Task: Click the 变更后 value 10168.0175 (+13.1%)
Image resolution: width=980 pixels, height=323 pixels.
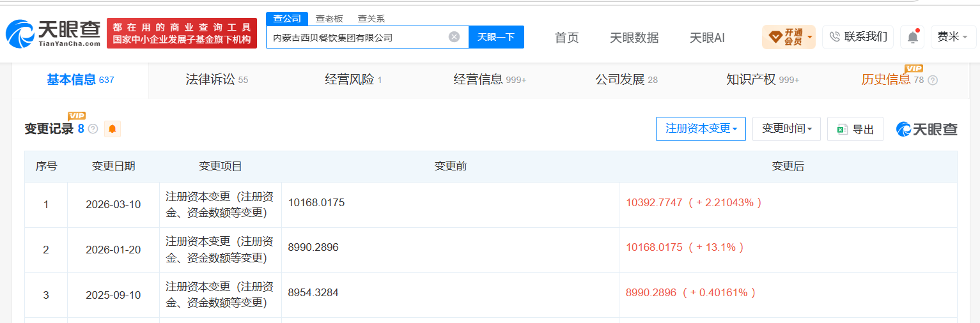Action: (x=685, y=247)
